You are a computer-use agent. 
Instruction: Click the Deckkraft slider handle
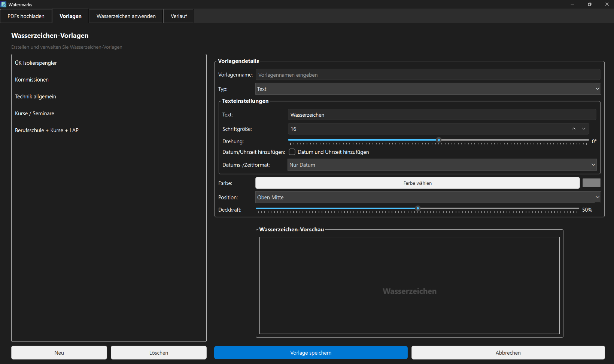click(418, 208)
